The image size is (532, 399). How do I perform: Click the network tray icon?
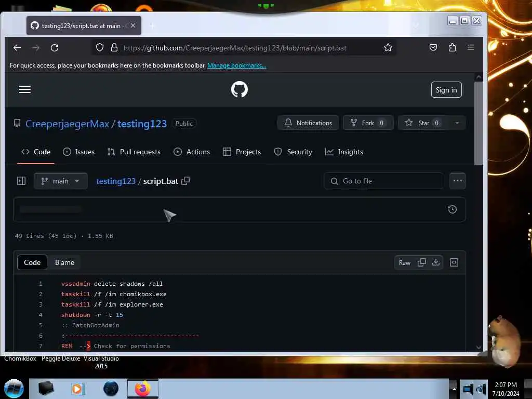pyautogui.click(x=468, y=389)
